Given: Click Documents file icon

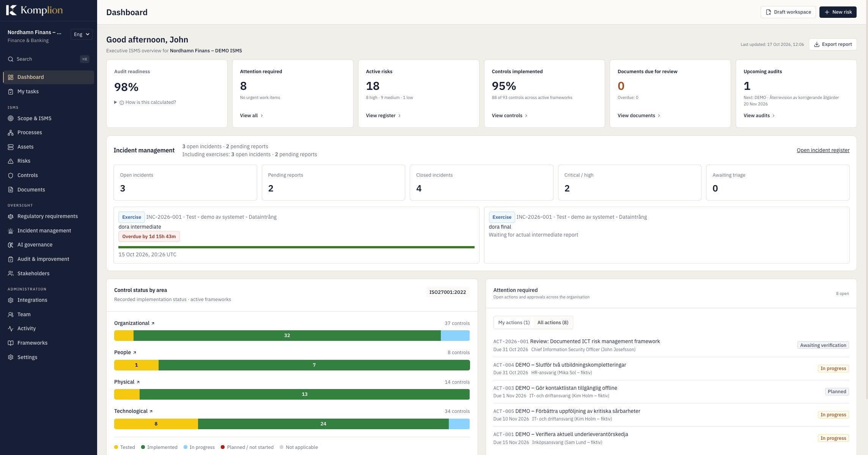Looking at the screenshot, I should coord(11,190).
